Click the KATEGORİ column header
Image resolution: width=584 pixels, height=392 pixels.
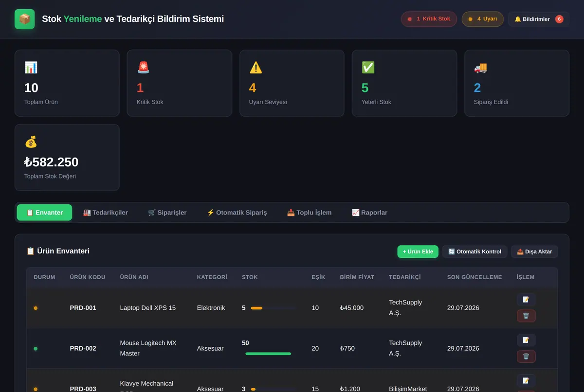pos(212,277)
